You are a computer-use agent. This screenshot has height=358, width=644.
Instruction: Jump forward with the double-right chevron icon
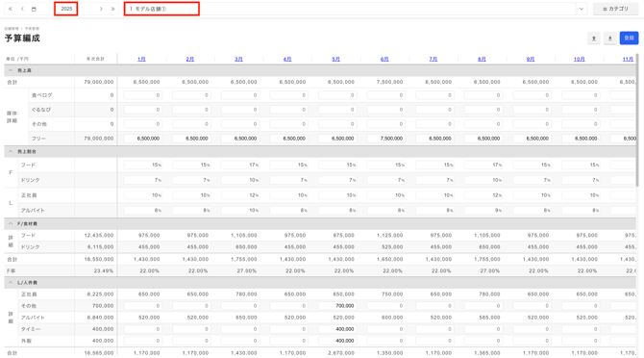tap(112, 9)
